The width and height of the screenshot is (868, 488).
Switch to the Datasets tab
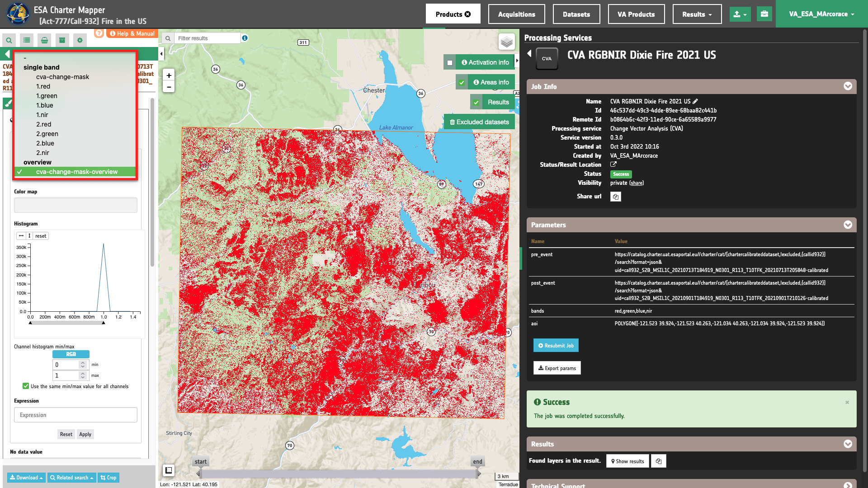tap(576, 14)
